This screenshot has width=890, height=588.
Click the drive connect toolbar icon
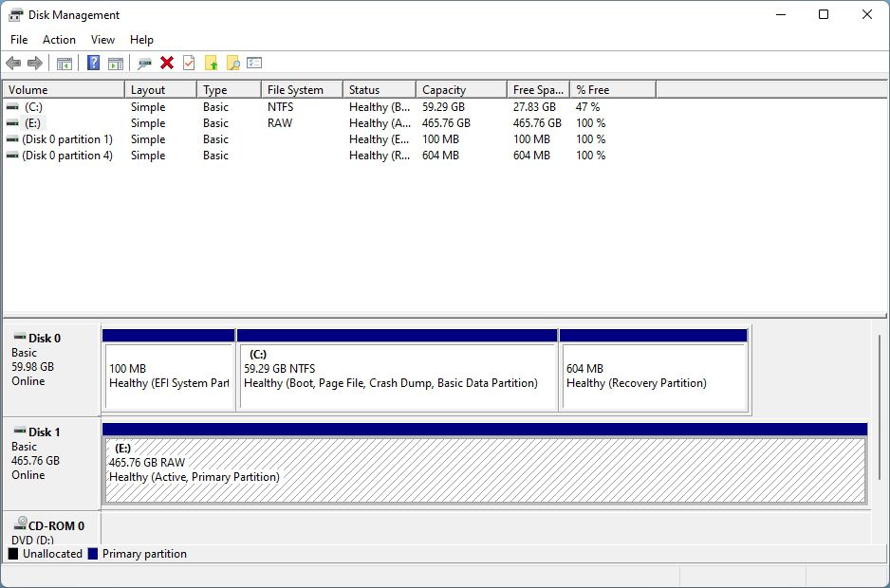pyautogui.click(x=144, y=64)
